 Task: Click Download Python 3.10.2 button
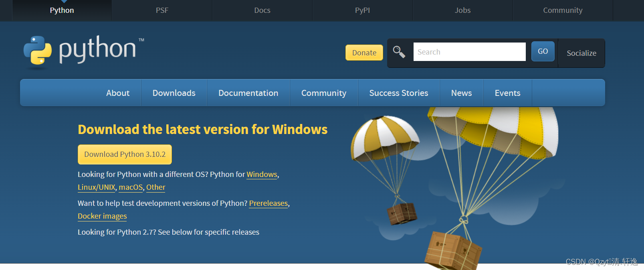click(125, 154)
